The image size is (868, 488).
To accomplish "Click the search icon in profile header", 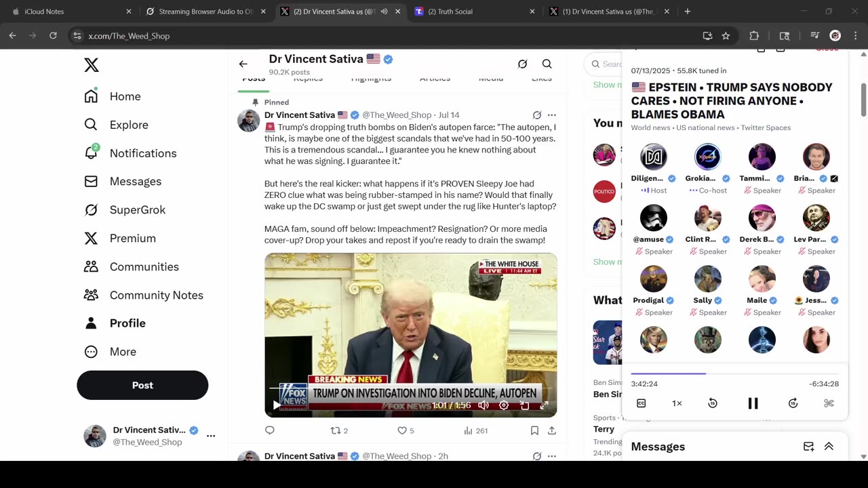I will point(547,64).
